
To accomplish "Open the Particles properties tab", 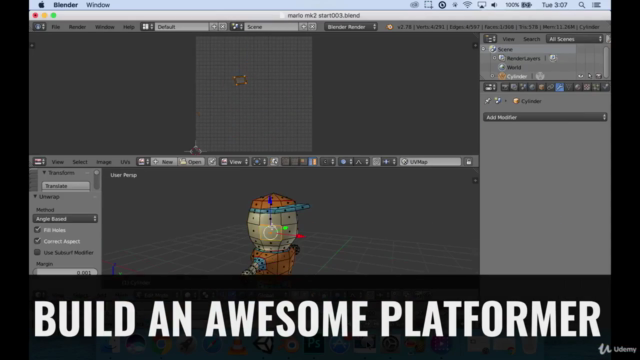I will [596, 87].
